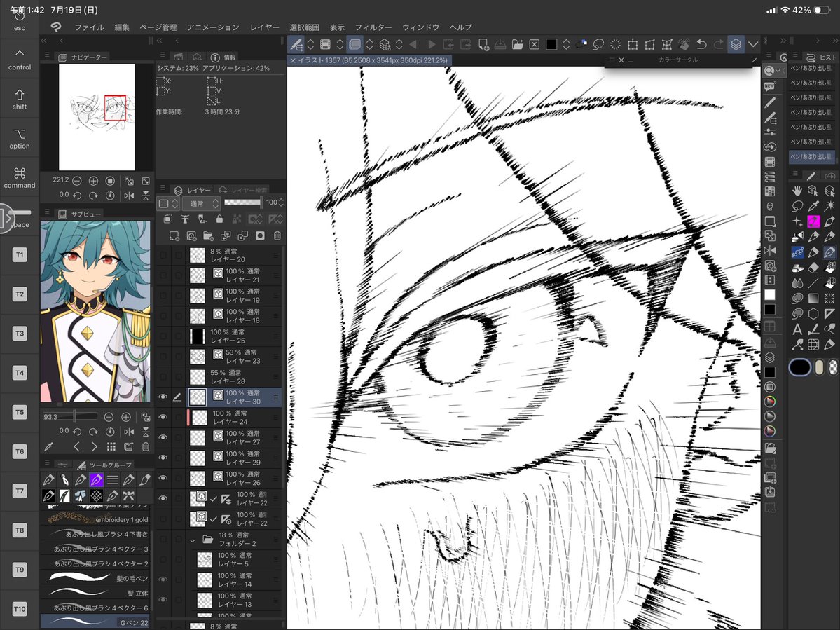Toggle set as reference layer (lighthouse icon)
The height and width of the screenshot is (630, 840).
point(185,219)
